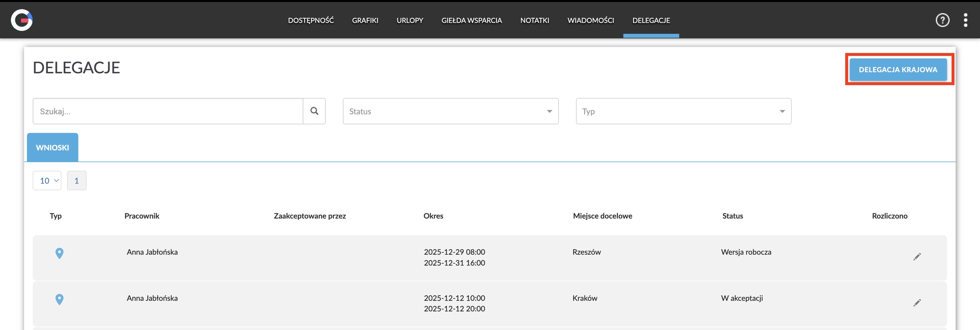
Task: Open Giełda Wsparcia in the top menu
Action: click(471, 21)
